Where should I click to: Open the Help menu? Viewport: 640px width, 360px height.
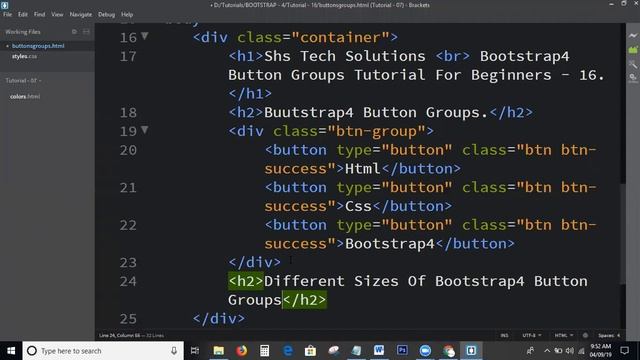point(127,14)
